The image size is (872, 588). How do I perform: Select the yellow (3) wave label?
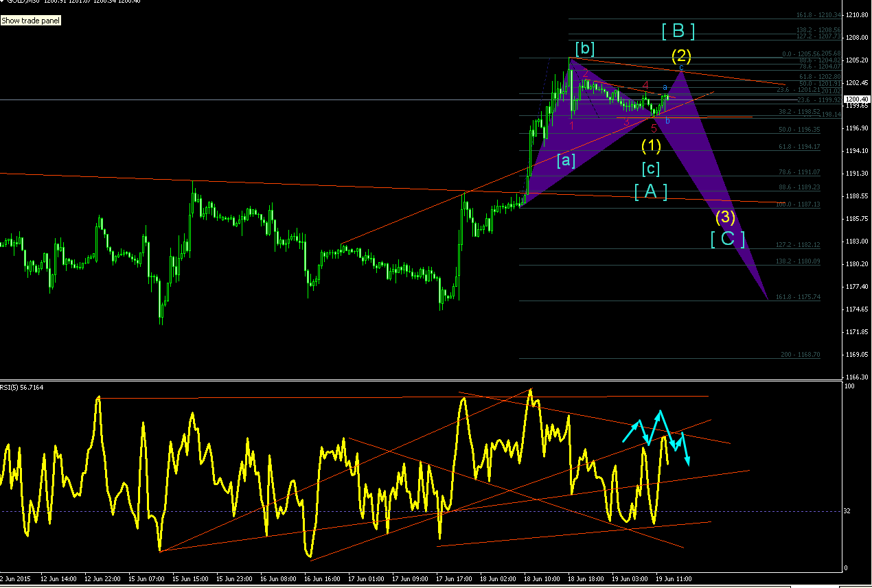(725, 217)
